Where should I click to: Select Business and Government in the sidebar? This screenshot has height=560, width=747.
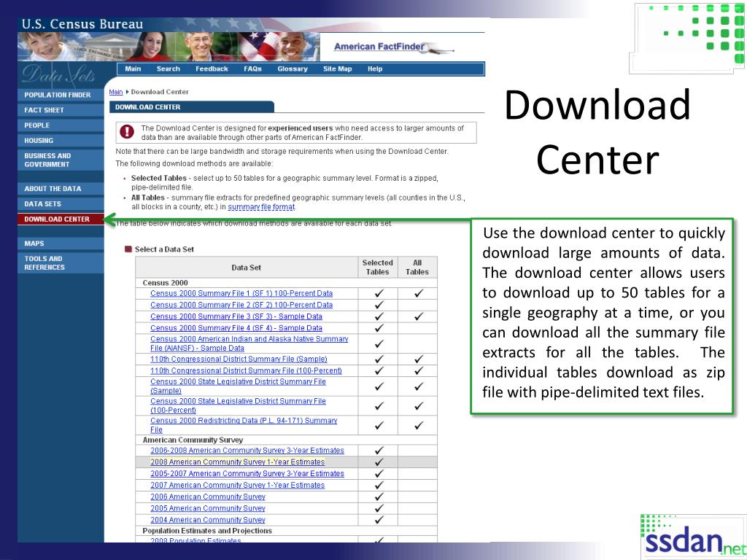(61, 160)
